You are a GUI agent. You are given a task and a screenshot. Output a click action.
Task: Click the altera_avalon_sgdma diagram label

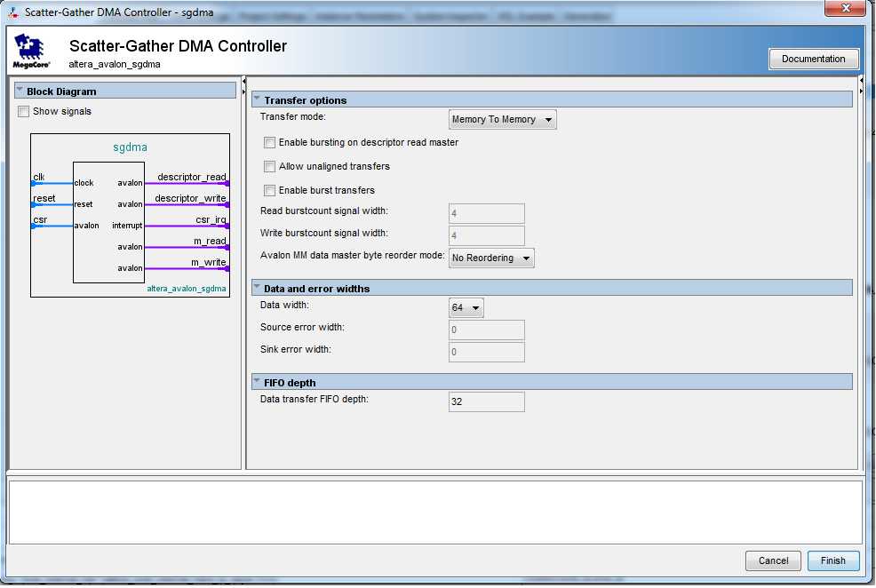pos(186,289)
